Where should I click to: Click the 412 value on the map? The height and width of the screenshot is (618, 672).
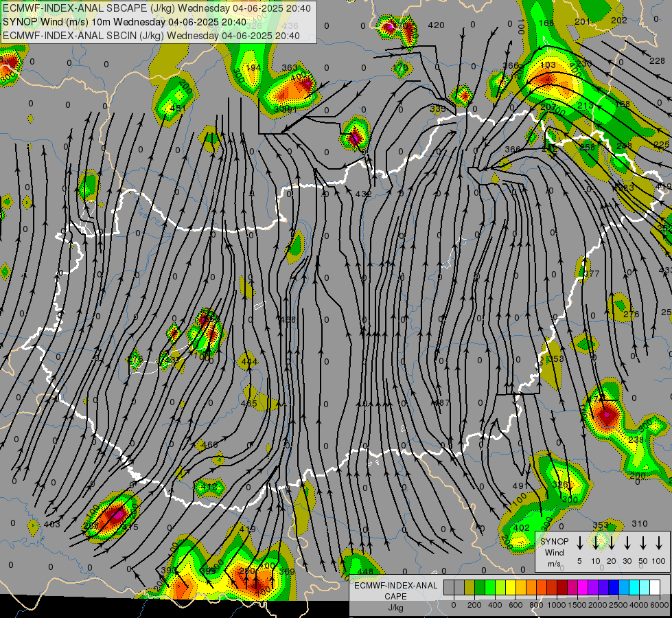pyautogui.click(x=209, y=487)
